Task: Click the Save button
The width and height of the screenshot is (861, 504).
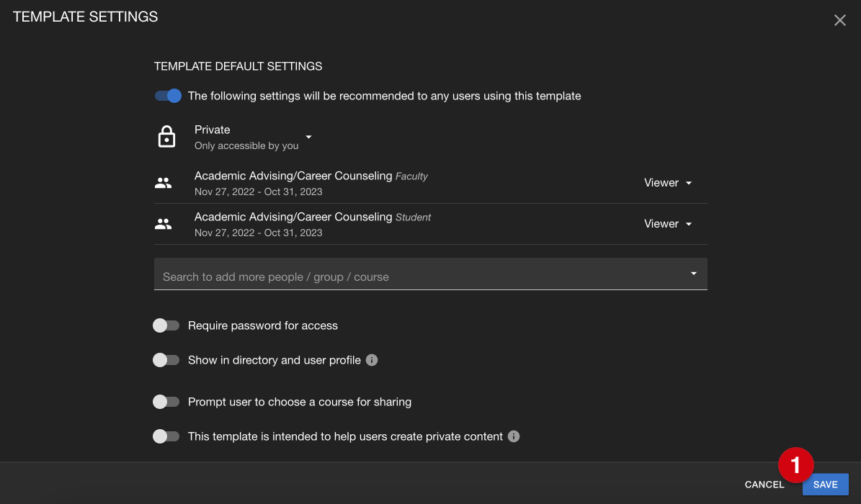Action: [825, 485]
